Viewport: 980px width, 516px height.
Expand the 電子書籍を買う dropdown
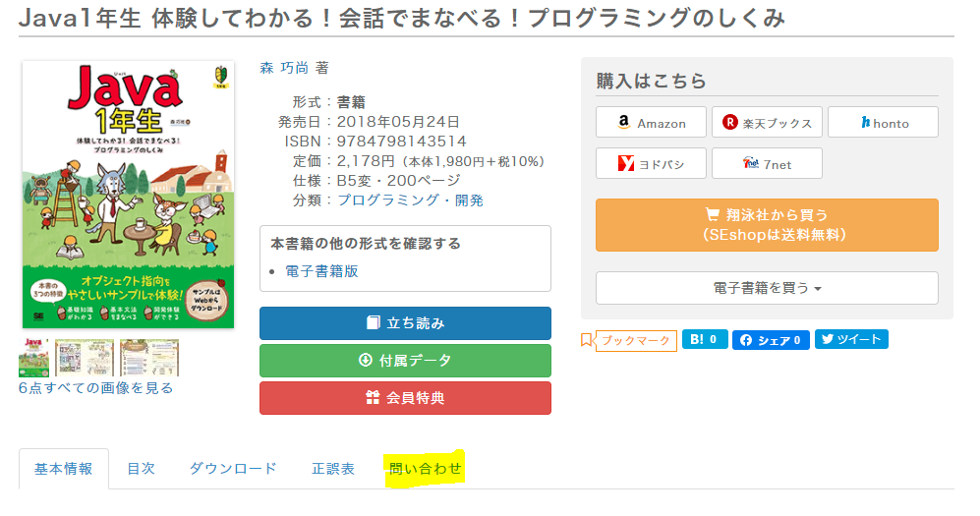point(767,288)
